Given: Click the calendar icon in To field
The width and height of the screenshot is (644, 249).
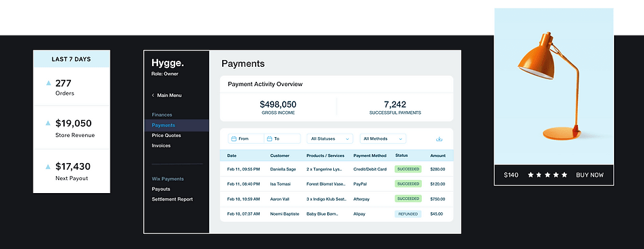Looking at the screenshot, I should tap(269, 139).
